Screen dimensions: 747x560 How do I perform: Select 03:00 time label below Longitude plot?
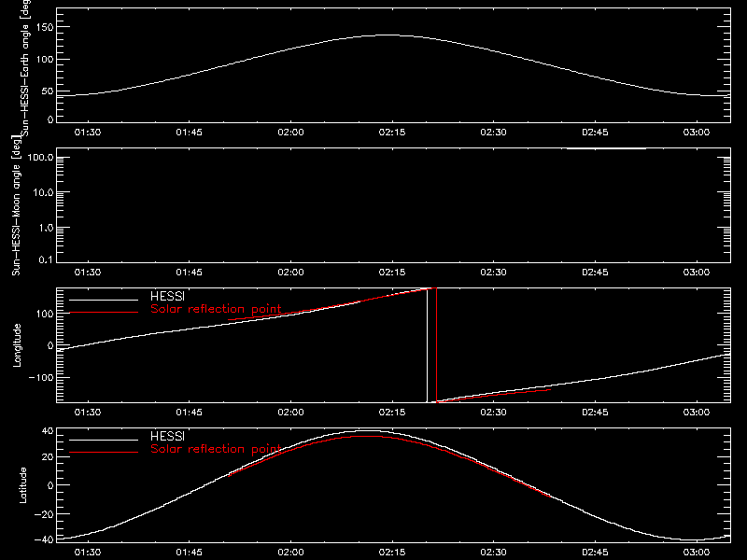pos(697,413)
